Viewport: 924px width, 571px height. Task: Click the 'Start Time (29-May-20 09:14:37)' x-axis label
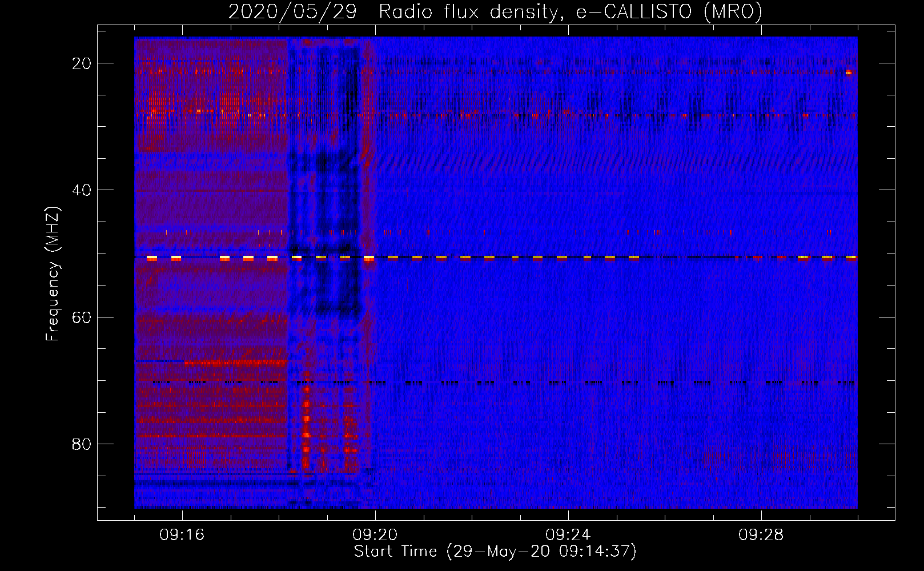click(495, 552)
